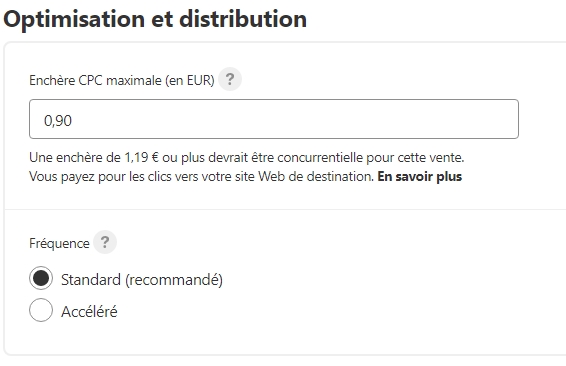Place cursor in the bid amount text box
Image resolution: width=566 pixels, height=366 pixels.
coord(274,119)
